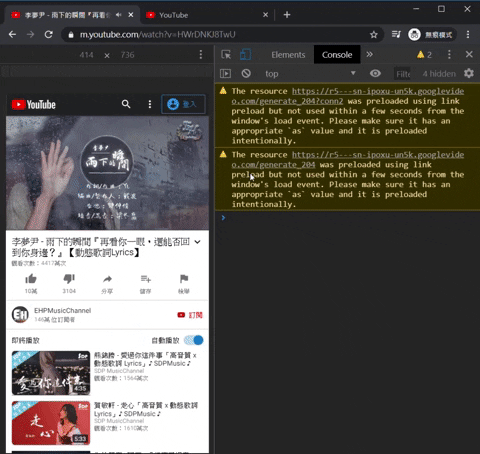Viewport: 480px width, 454px height.
Task: Open device toolbar more options
Action: tap(201, 55)
